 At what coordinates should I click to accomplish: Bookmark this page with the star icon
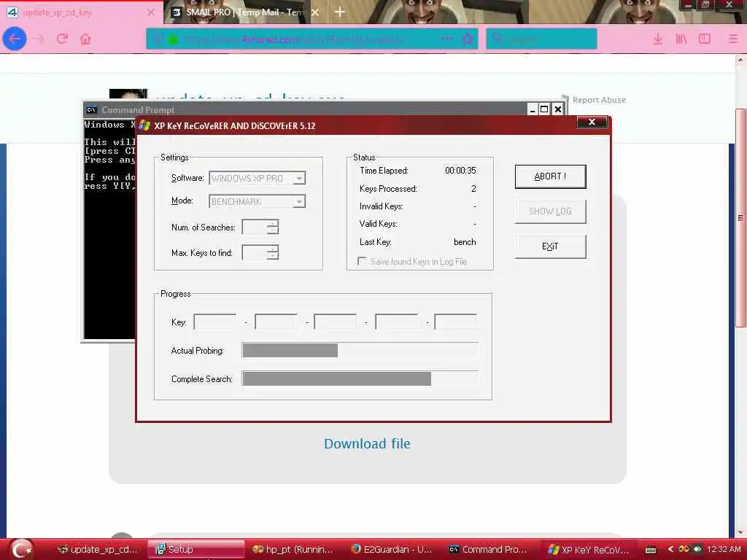(x=468, y=39)
